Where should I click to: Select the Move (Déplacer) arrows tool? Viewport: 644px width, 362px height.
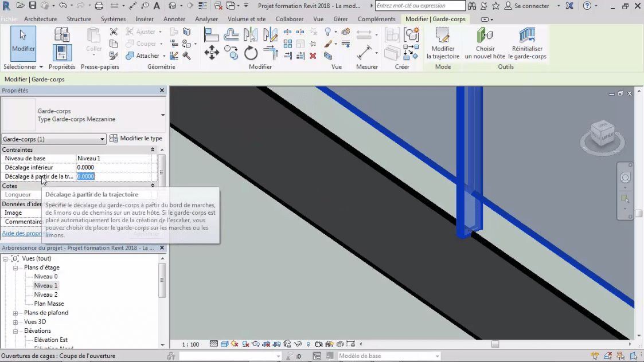tap(212, 53)
